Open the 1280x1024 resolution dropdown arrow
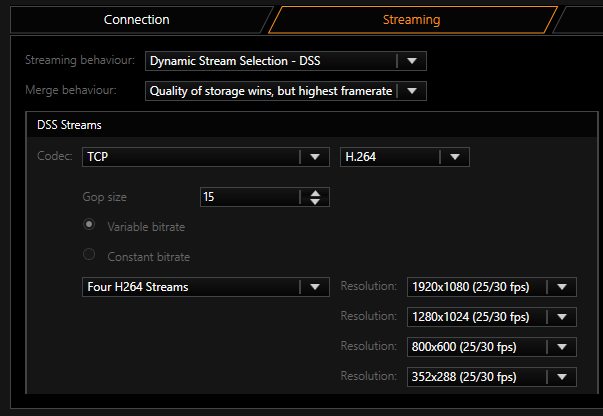This screenshot has height=416, width=603. [562, 317]
